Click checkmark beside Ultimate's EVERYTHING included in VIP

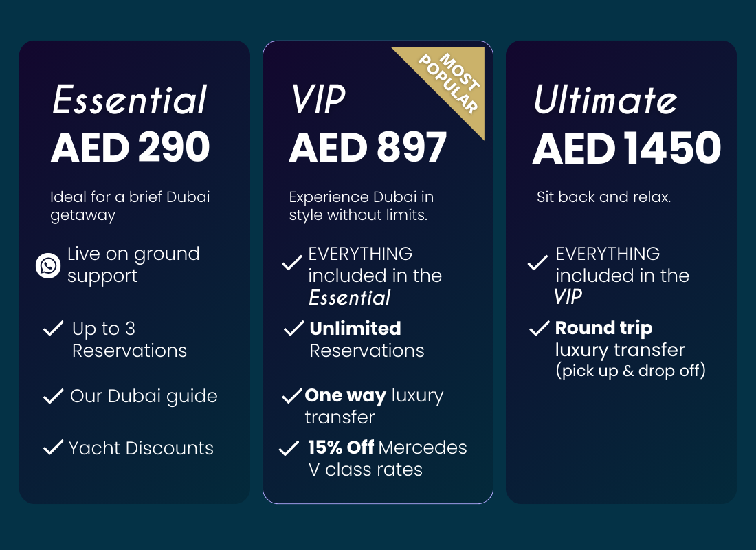[537, 262]
